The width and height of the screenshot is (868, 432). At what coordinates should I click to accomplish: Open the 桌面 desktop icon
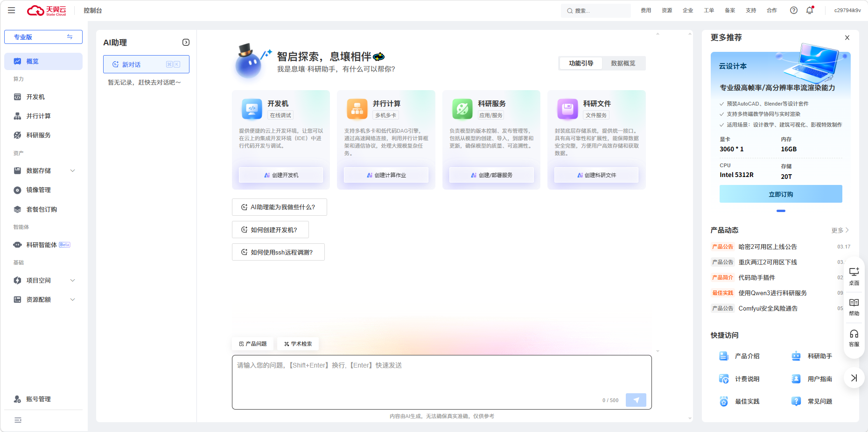point(854,276)
